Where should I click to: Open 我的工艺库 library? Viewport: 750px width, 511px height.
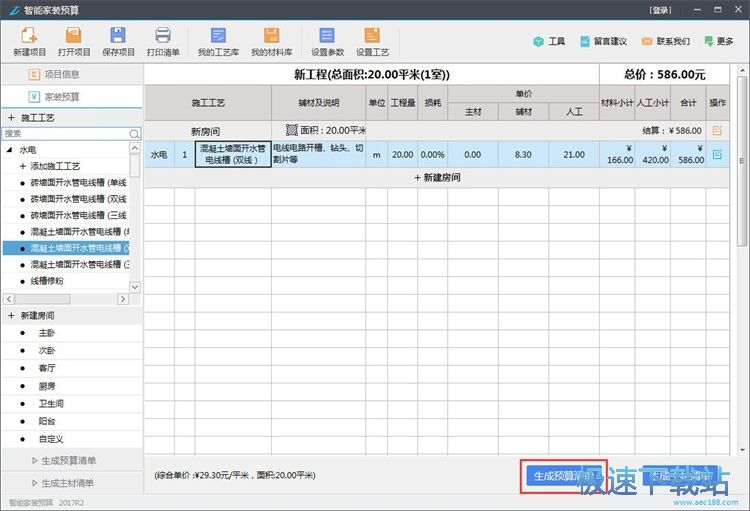click(218, 41)
